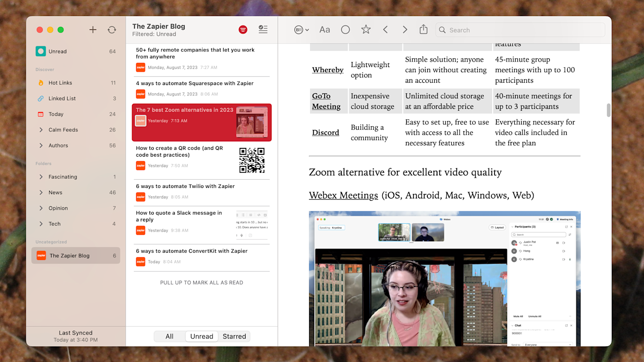The width and height of the screenshot is (644, 362).
Task: Open the Whereby link
Action: click(328, 70)
